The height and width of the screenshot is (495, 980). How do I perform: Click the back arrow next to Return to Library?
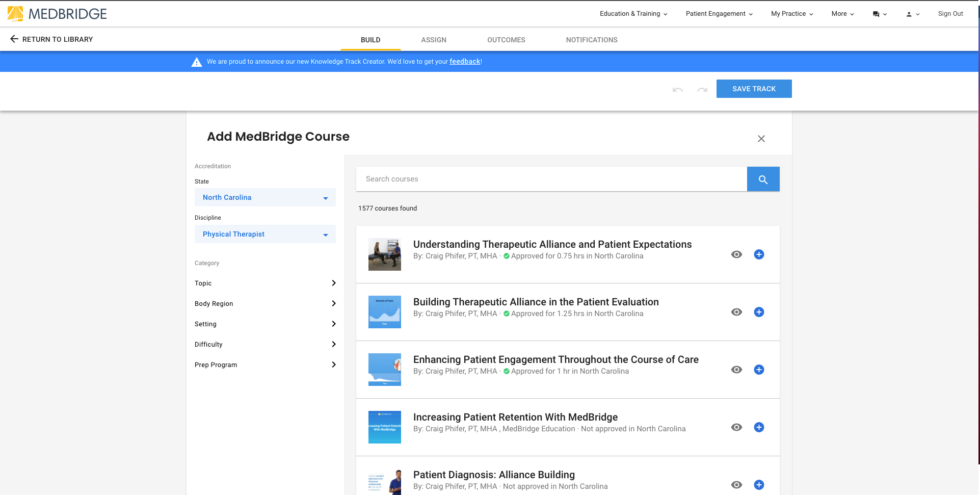coord(14,39)
